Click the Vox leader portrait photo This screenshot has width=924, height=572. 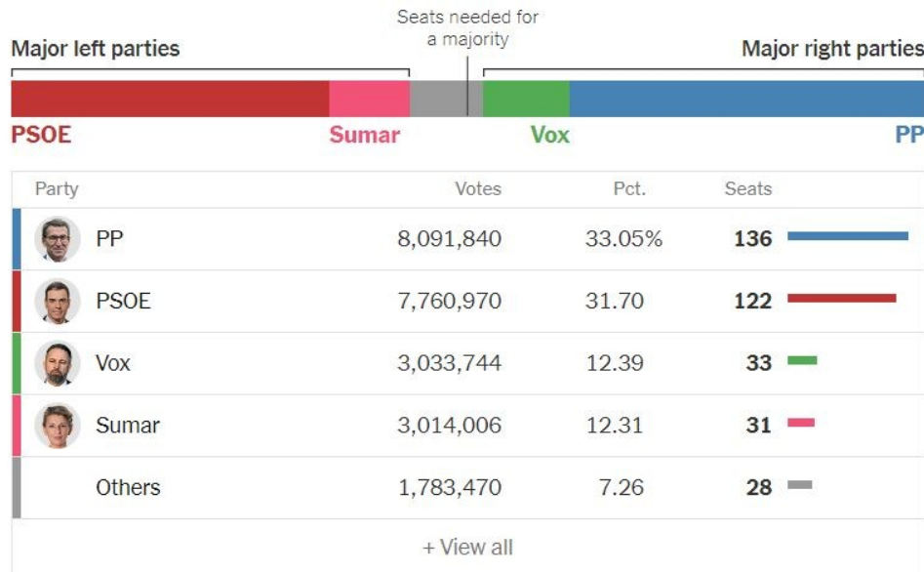(x=58, y=364)
